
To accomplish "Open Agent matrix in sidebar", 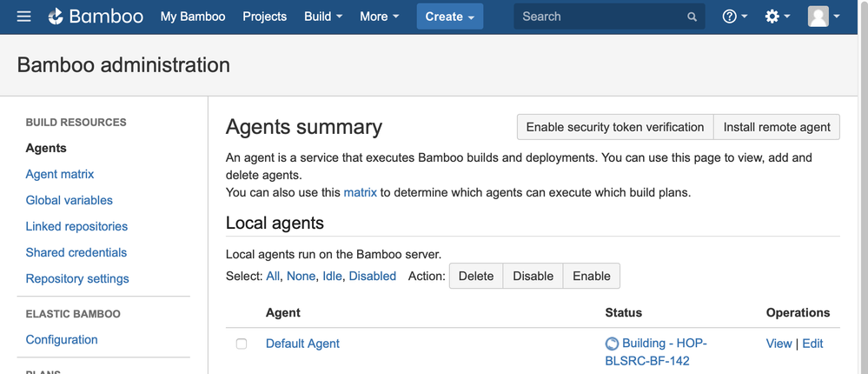I will (x=60, y=174).
